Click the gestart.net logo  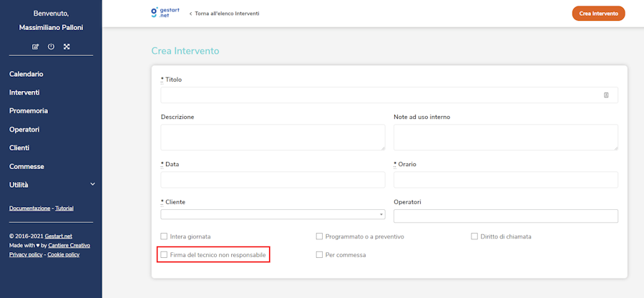[165, 13]
